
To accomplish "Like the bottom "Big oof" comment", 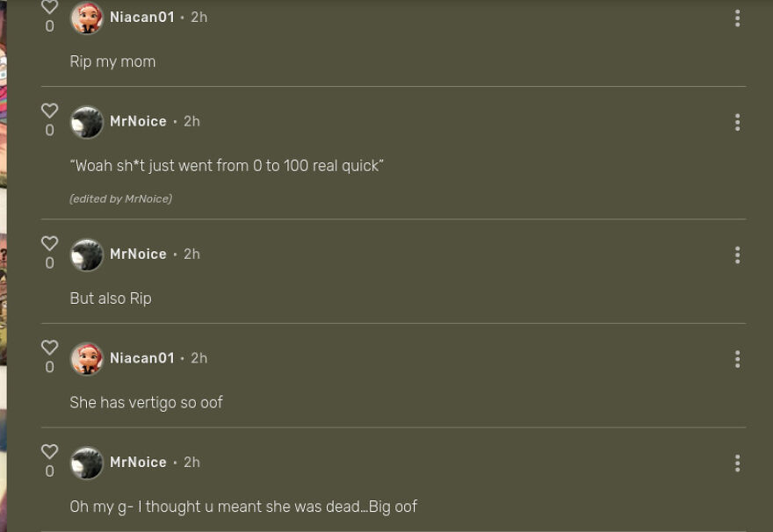I will (49, 452).
